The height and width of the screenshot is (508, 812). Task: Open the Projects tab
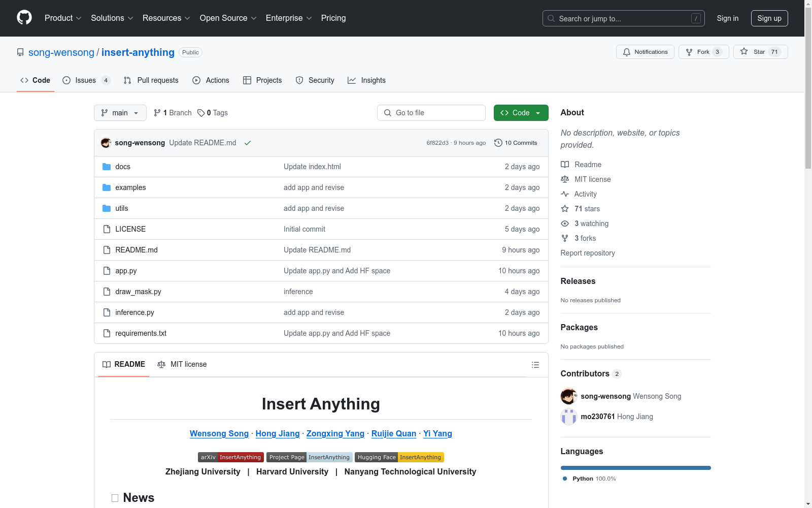pyautogui.click(x=262, y=80)
